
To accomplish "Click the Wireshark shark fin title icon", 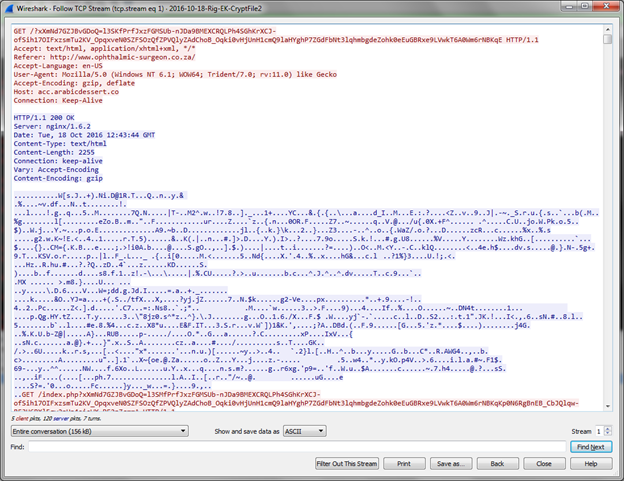I will (9, 8).
